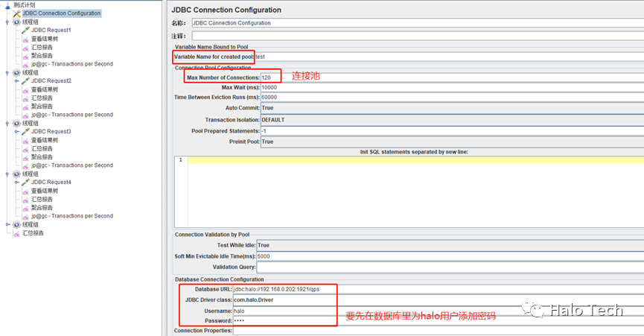Click the JDBC Request4 pipette icon

pyautogui.click(x=25, y=183)
